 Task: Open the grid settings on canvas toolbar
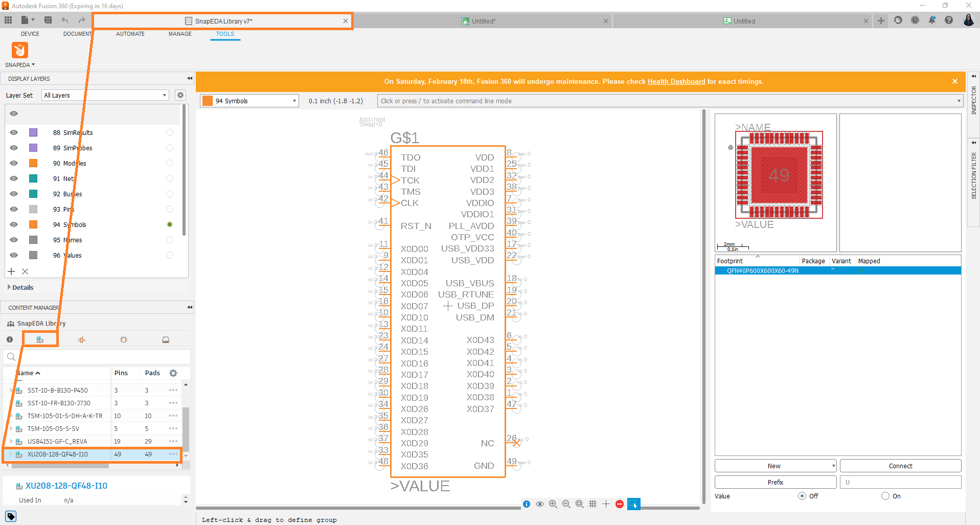coord(593,504)
